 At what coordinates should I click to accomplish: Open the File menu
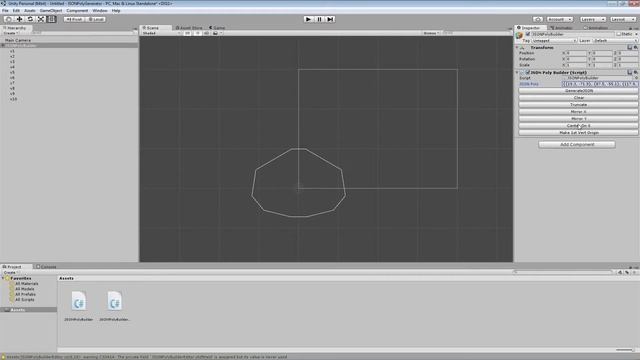pos(5,11)
